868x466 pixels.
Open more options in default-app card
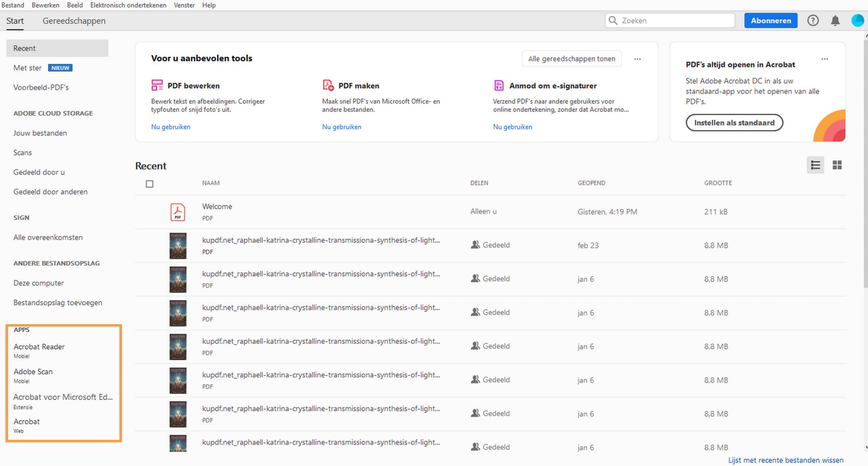[825, 59]
